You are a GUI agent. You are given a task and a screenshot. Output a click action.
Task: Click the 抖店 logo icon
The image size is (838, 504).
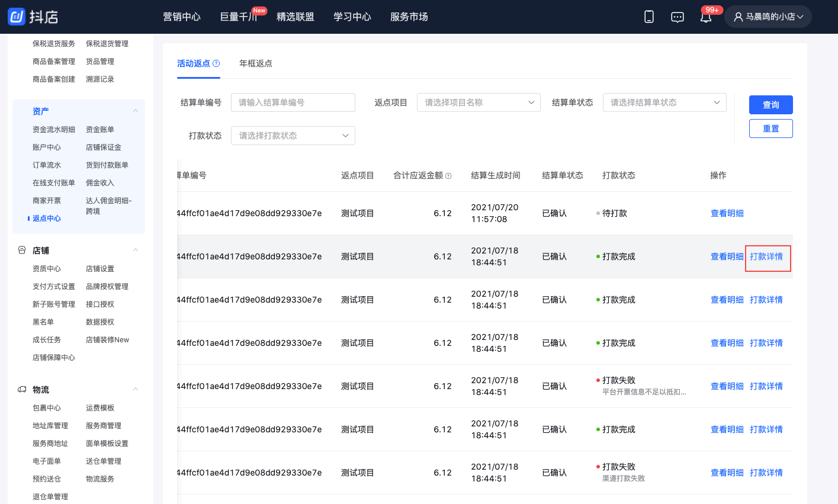pos(17,17)
